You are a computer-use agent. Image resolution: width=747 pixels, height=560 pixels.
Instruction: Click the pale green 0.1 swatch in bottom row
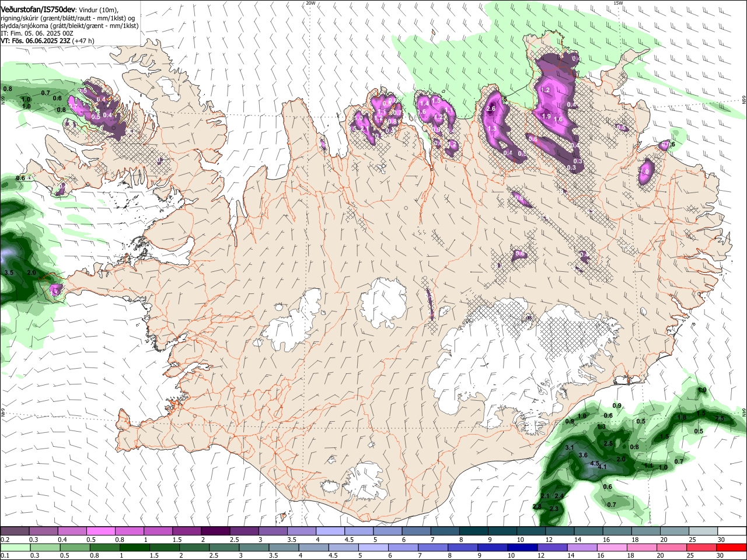coord(15,547)
